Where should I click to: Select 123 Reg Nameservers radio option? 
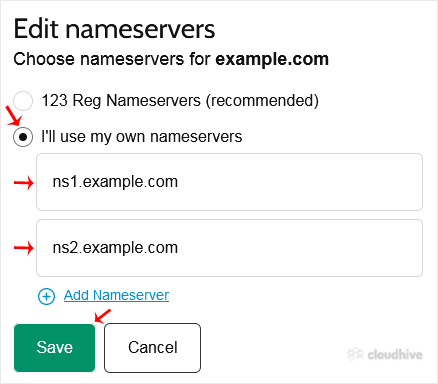point(23,100)
